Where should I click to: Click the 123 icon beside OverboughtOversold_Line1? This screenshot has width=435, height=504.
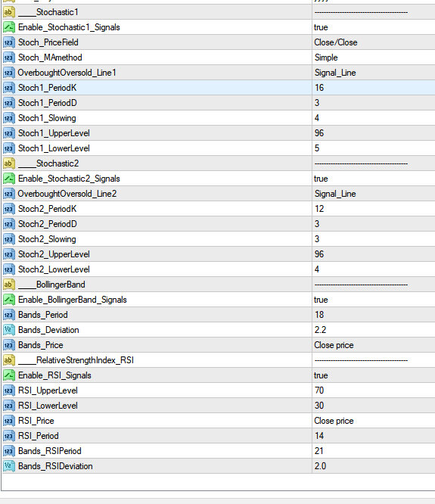(x=9, y=73)
